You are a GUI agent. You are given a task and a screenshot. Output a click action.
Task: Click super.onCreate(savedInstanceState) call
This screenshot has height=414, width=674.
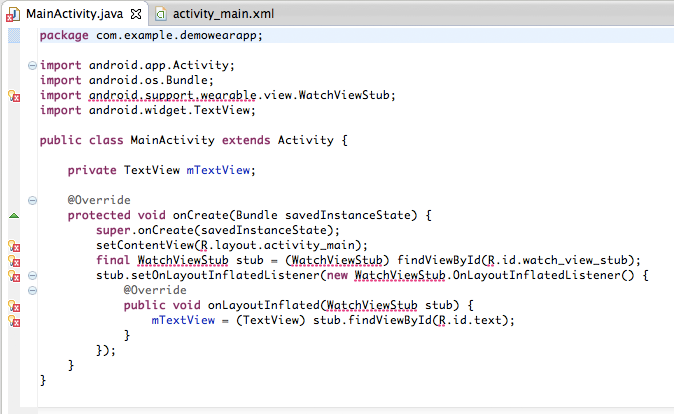coord(214,230)
